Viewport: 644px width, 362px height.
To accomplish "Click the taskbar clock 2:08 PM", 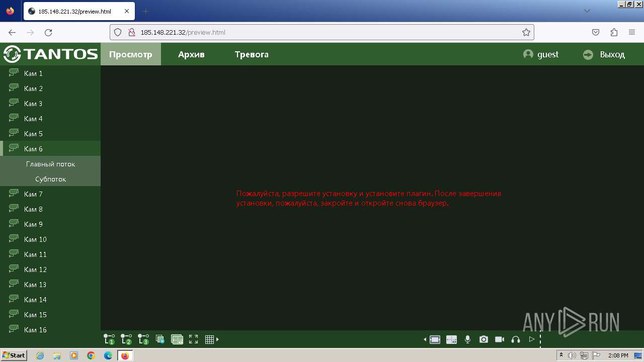I will pyautogui.click(x=618, y=355).
